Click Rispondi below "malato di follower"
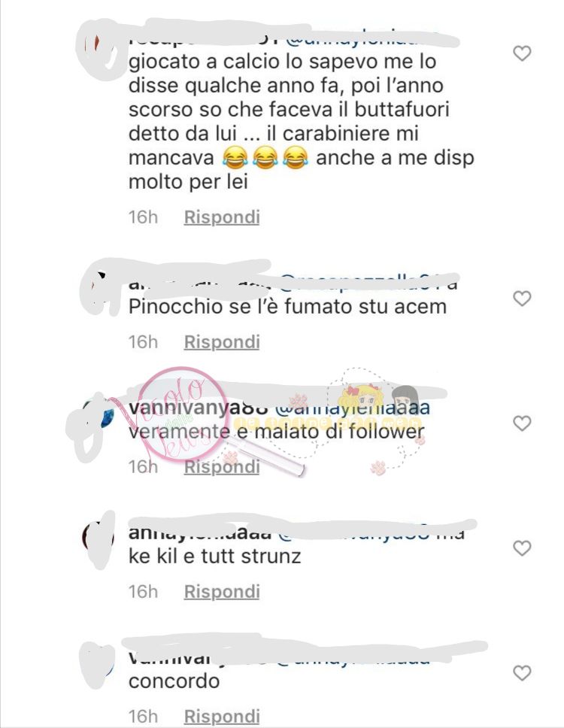 (x=222, y=467)
